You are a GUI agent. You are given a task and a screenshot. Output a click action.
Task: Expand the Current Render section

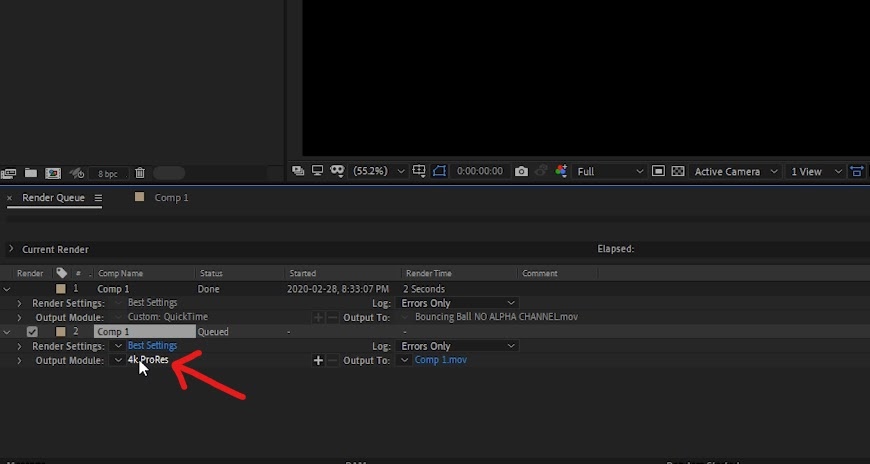coord(11,249)
